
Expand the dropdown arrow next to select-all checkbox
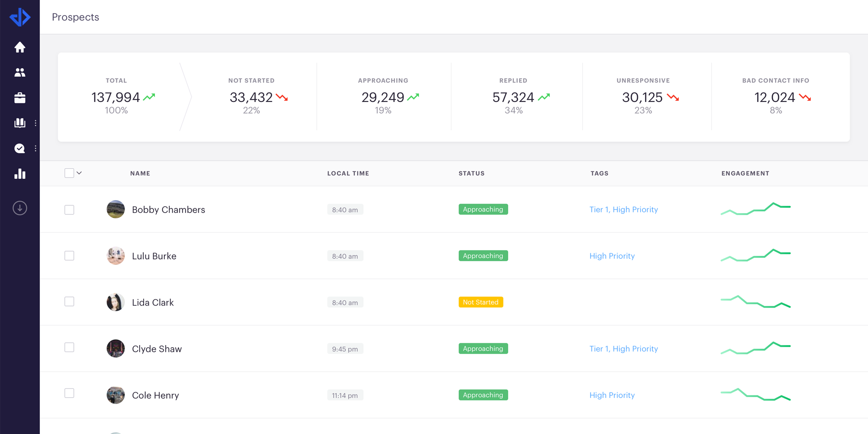(x=79, y=173)
